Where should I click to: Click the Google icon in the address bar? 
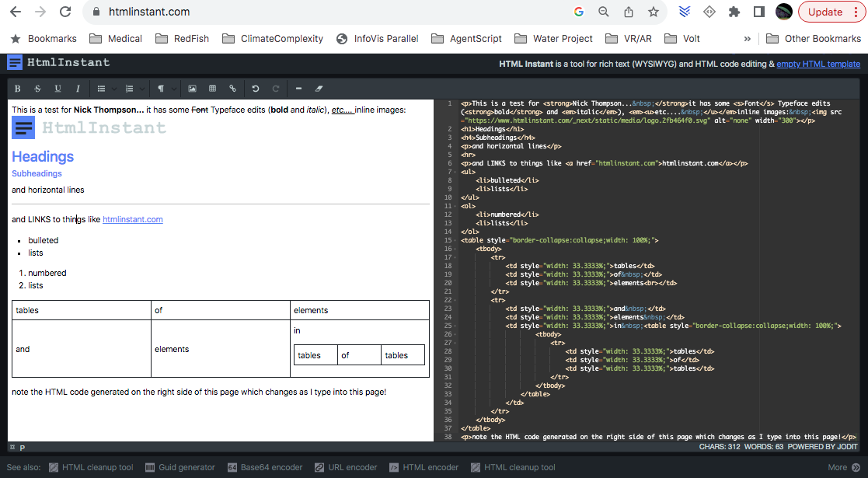pyautogui.click(x=579, y=12)
